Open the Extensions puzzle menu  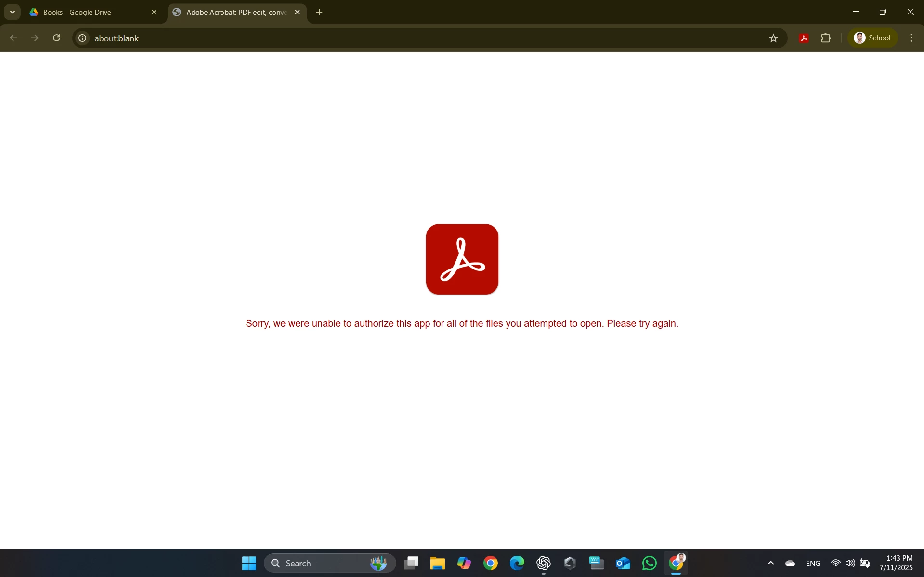(x=826, y=38)
